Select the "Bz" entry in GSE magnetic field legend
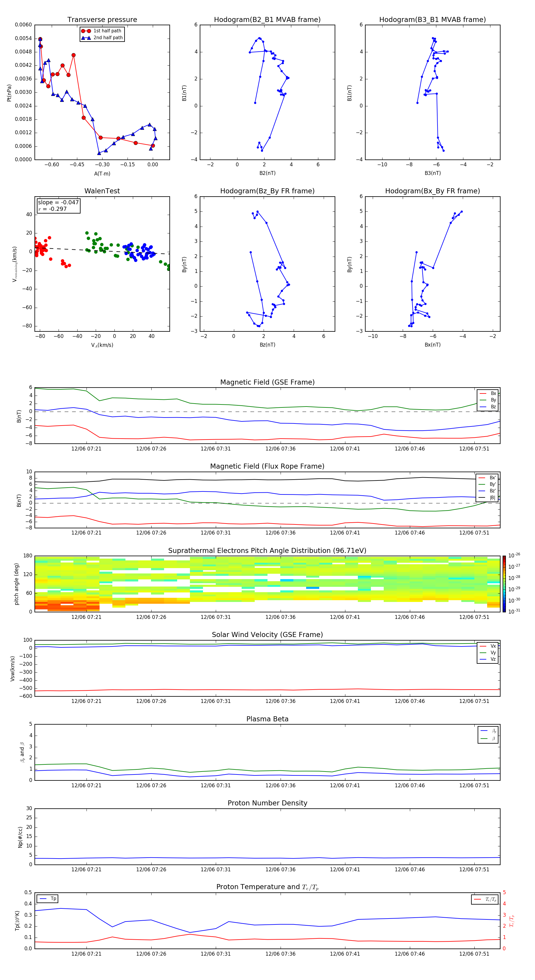This screenshot has width=535, height=980. (488, 407)
